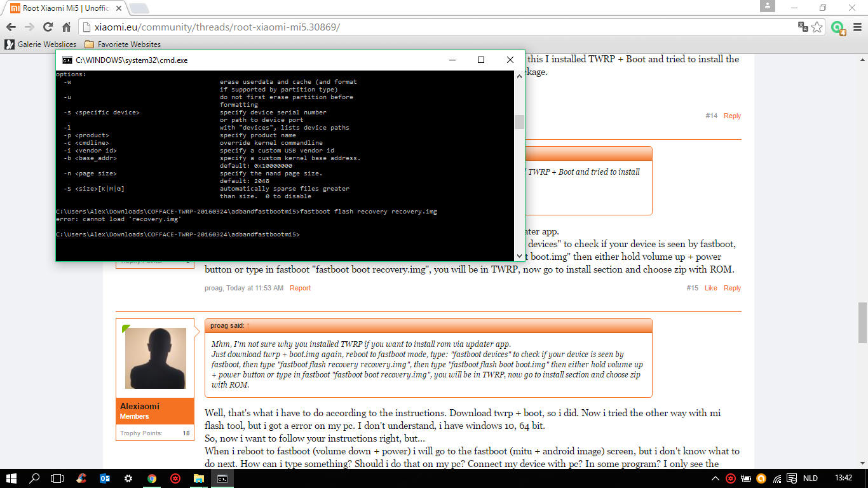Open Windows taskbar search
This screenshot has width=868, height=488.
click(35, 478)
